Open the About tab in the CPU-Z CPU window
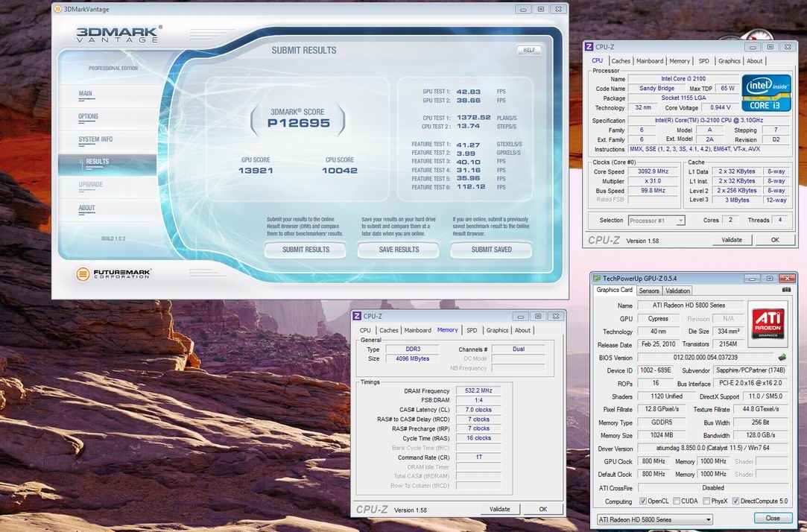Viewport: 807px width, 532px height. 755,60
